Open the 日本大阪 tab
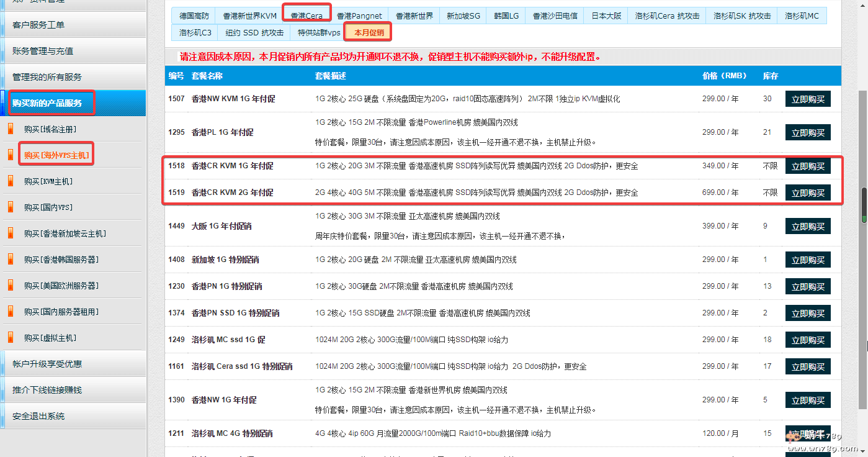This screenshot has width=868, height=457. pyautogui.click(x=605, y=16)
